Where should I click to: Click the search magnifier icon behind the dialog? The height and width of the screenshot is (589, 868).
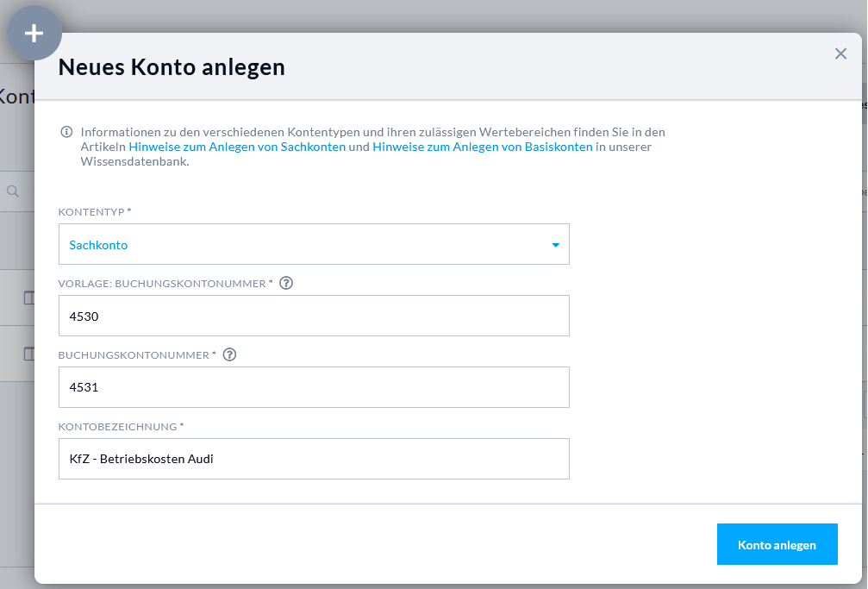tap(11, 191)
